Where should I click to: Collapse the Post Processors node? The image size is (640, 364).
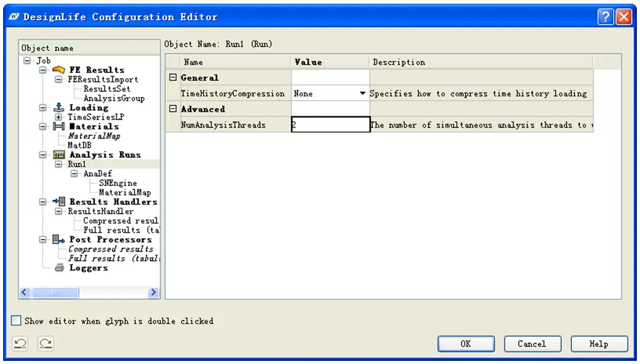pos(43,240)
